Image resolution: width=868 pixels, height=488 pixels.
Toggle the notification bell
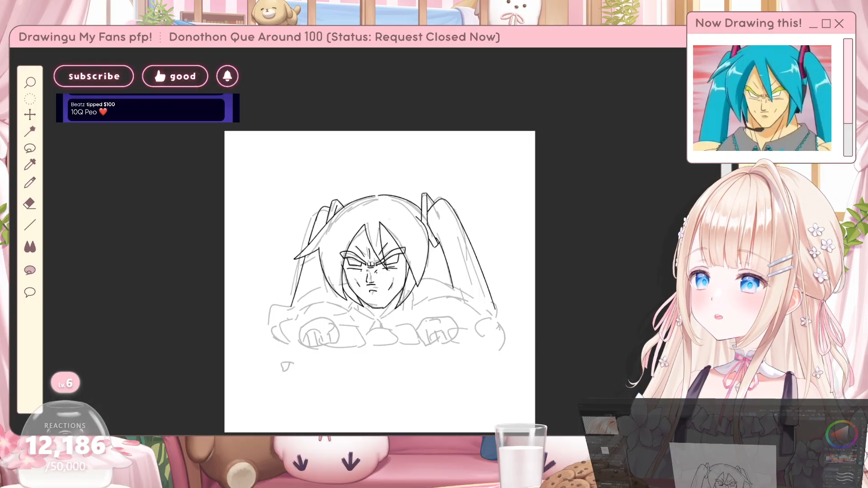[x=227, y=76]
